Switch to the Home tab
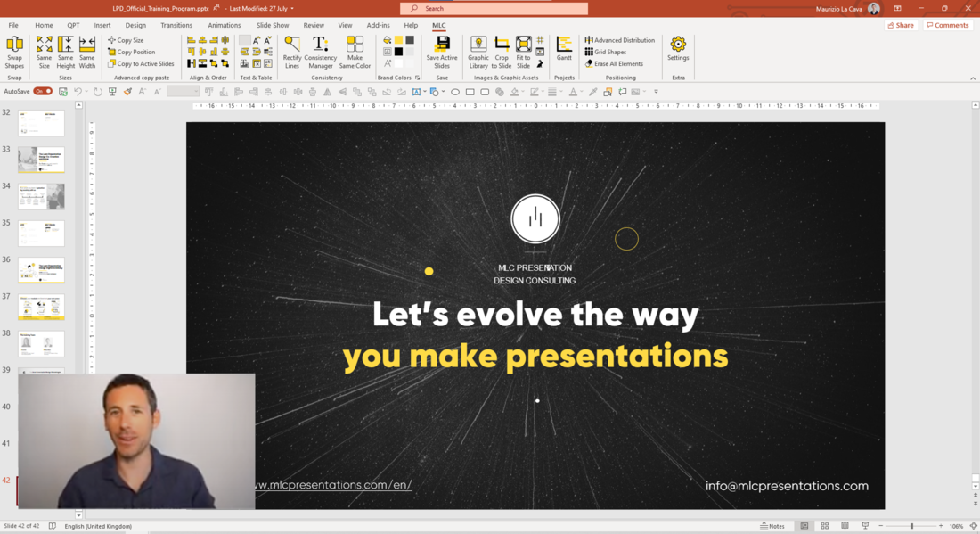 pos(44,26)
